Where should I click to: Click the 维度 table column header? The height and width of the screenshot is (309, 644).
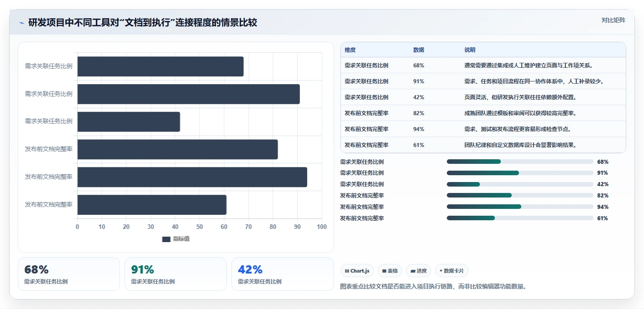[x=350, y=50]
